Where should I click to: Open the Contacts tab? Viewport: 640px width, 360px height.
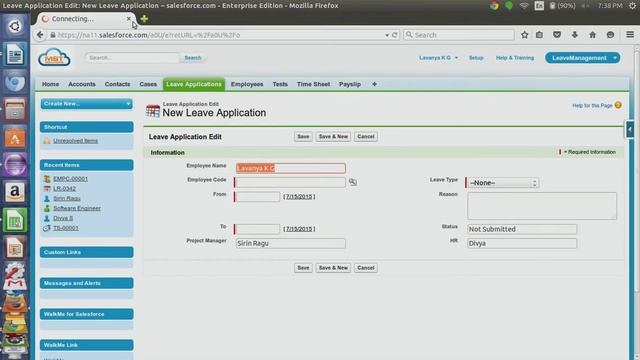click(118, 84)
